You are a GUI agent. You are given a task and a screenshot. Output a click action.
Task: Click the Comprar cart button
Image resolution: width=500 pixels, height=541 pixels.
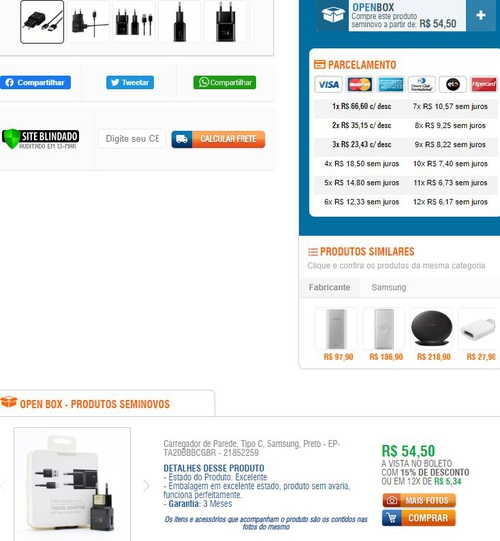pos(419,518)
